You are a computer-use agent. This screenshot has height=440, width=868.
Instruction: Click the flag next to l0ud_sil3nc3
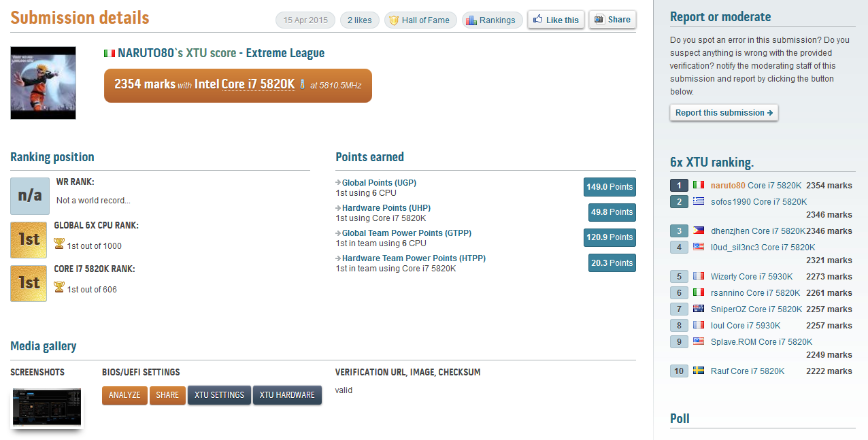click(x=699, y=248)
